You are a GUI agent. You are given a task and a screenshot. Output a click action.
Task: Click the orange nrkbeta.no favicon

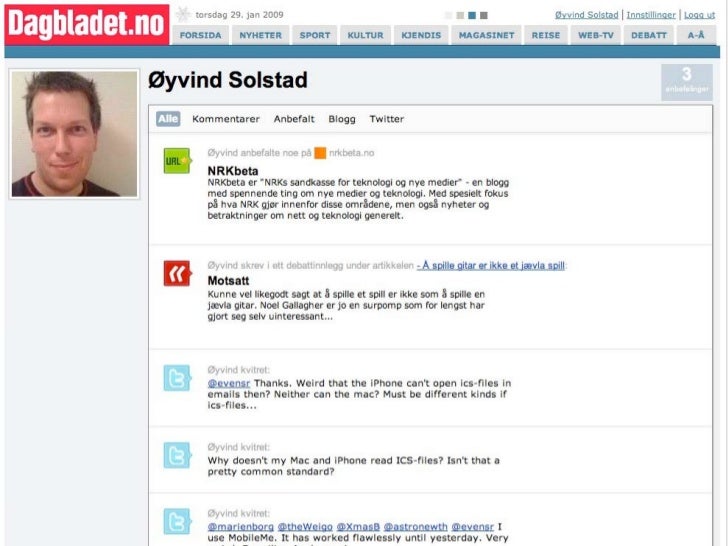pyautogui.click(x=320, y=153)
